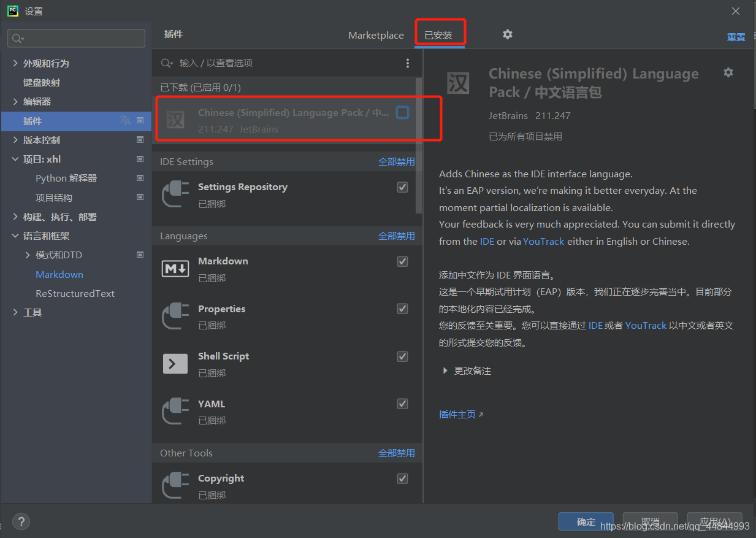Expand the 更改备注 disclosure triangle

[x=445, y=371]
